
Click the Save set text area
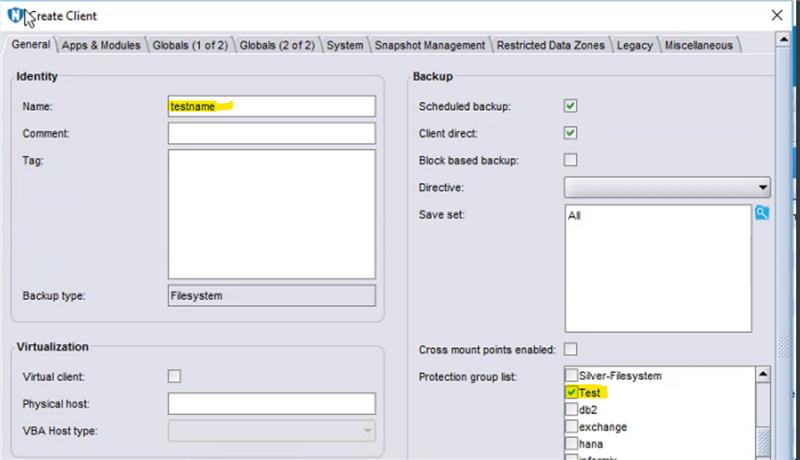[658, 268]
